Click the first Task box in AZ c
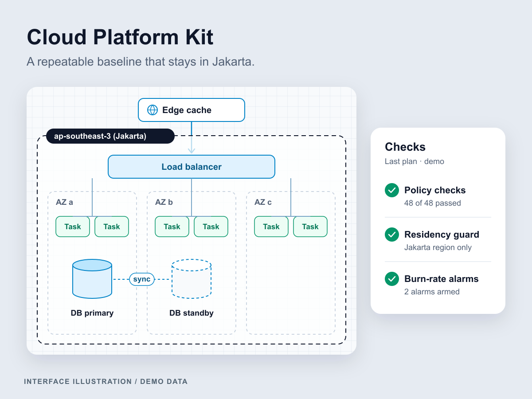532x399 pixels. tap(271, 227)
